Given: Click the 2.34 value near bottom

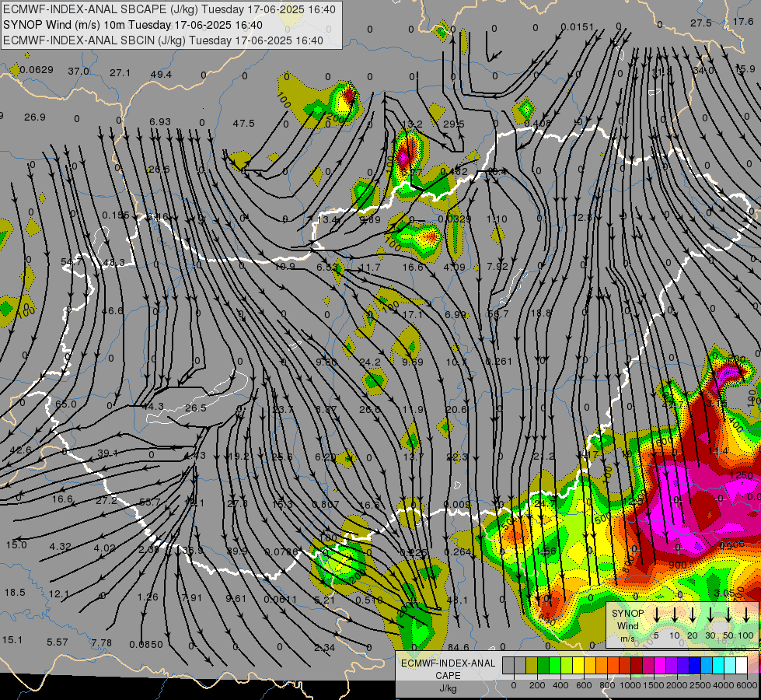Looking at the screenshot, I should tap(324, 648).
